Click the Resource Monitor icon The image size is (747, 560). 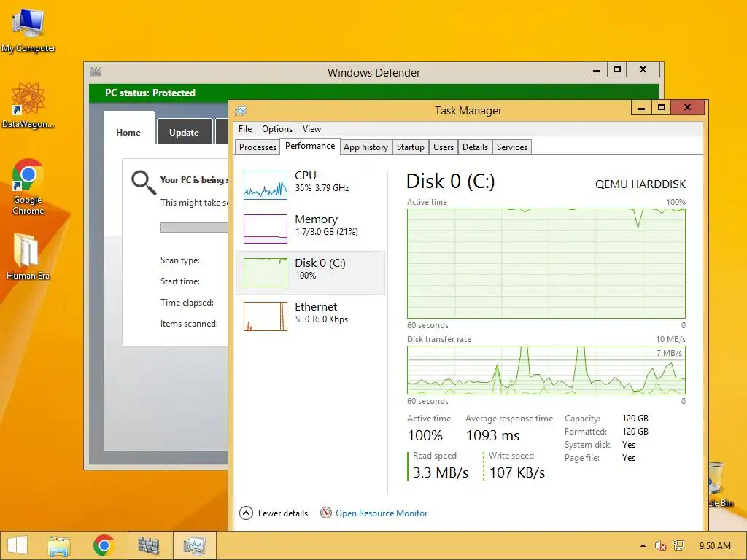(x=326, y=513)
